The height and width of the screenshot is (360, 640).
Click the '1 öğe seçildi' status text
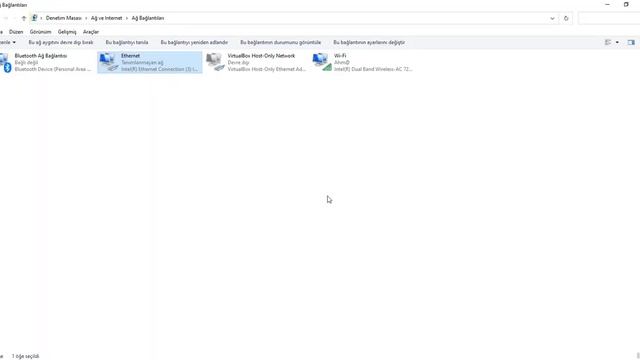pos(25,356)
